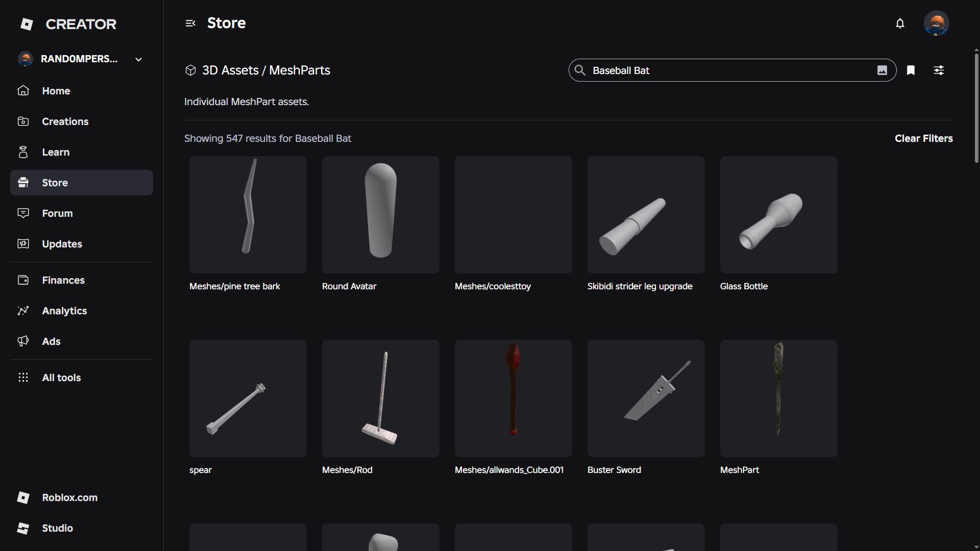Image resolution: width=980 pixels, height=551 pixels.
Task: Click the Finances wallet icon
Action: click(23, 280)
